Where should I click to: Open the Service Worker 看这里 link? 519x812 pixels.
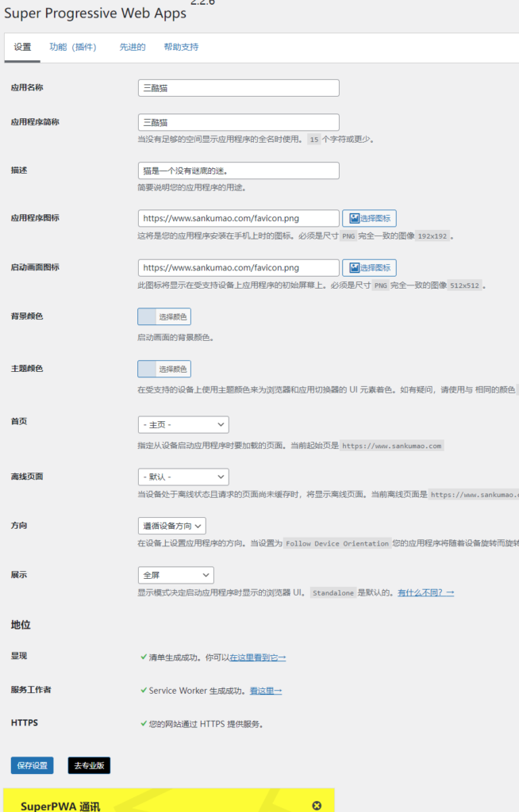point(266,691)
